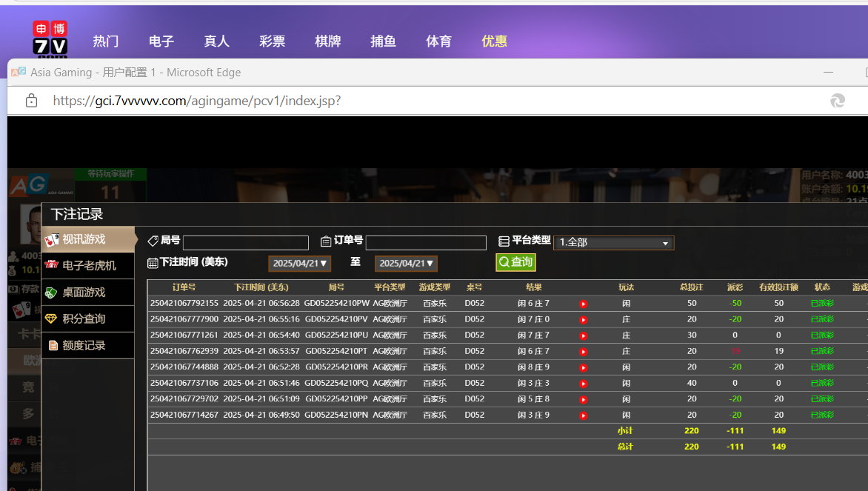
Task: Click the dice icon beside 桌面游戏
Action: coord(51,293)
